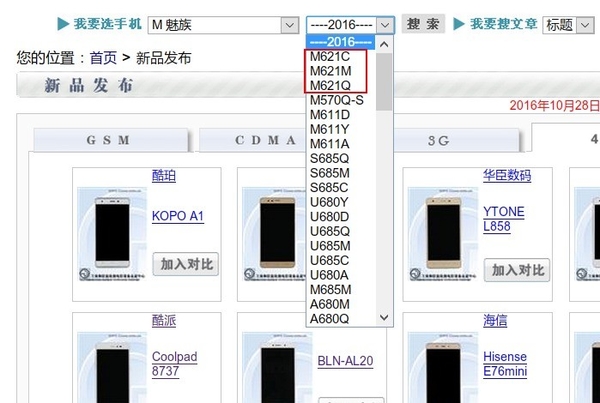600x403 pixels.
Task: Click 加入对比 for YTONE L858
Action: coord(517,270)
